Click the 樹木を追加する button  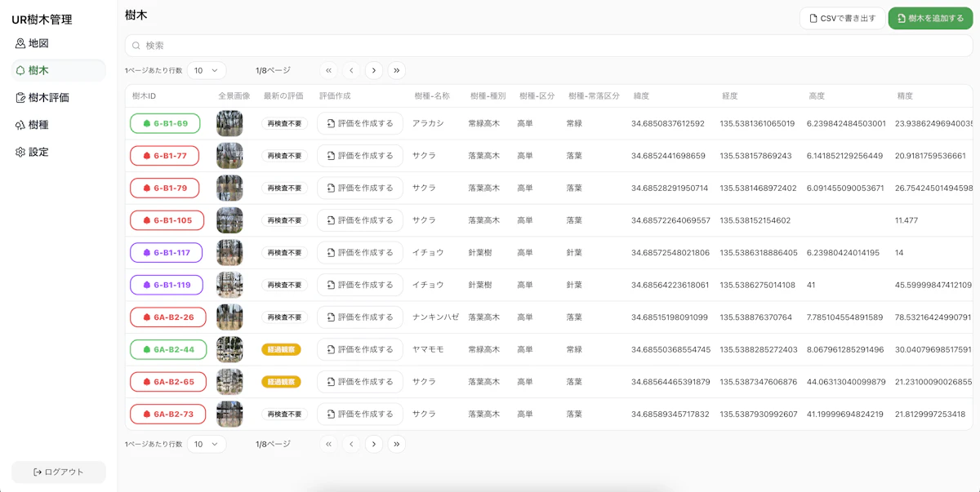click(930, 18)
